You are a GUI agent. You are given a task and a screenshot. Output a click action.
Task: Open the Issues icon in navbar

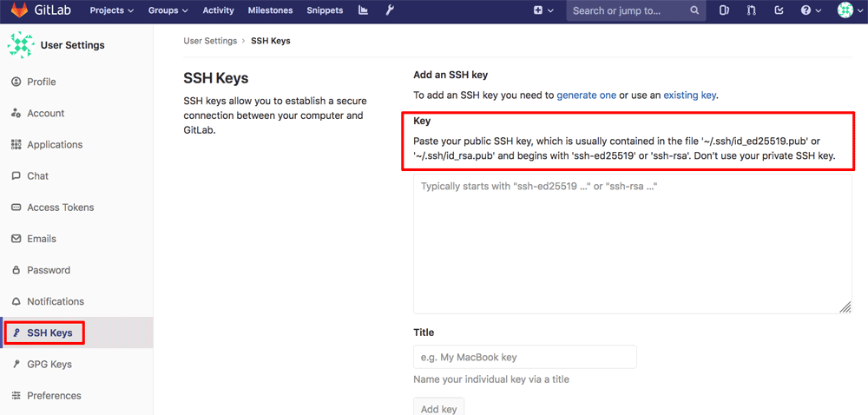coord(725,10)
